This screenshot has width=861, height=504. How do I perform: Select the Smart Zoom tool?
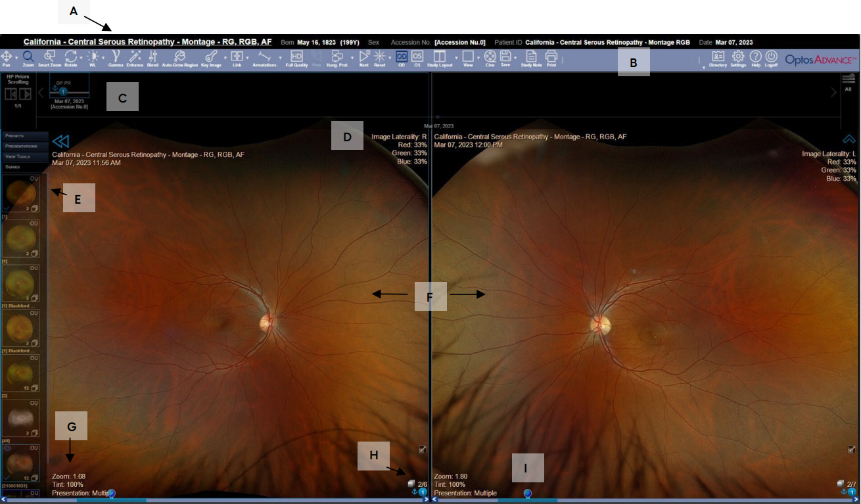tap(49, 58)
